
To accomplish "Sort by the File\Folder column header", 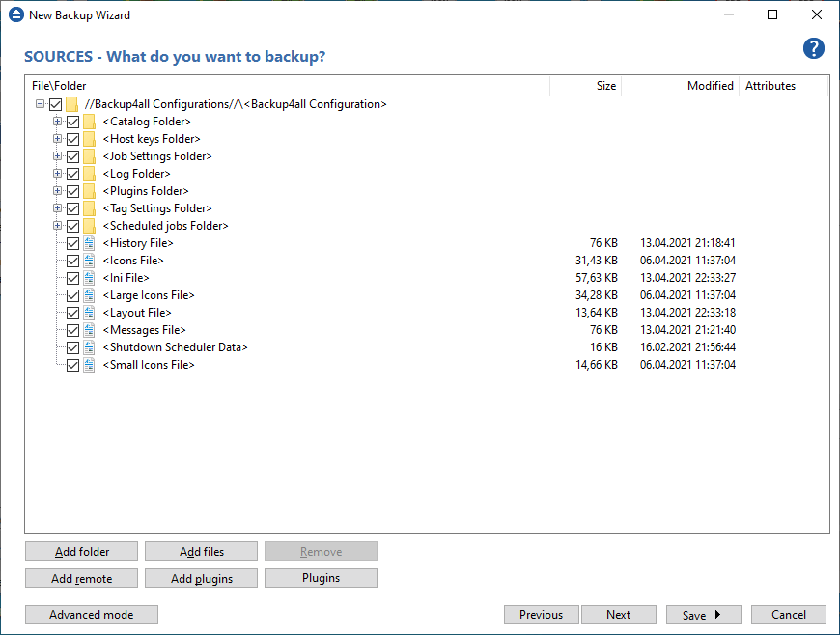I will 287,86.
